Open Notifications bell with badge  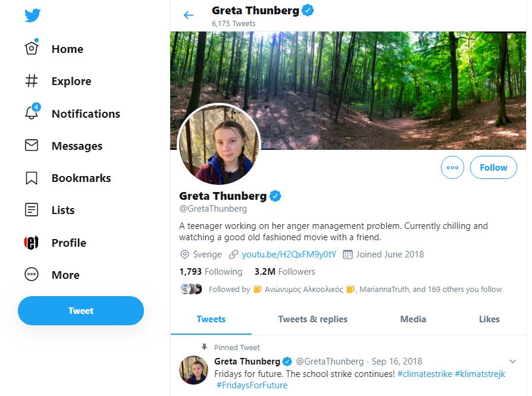32,111
